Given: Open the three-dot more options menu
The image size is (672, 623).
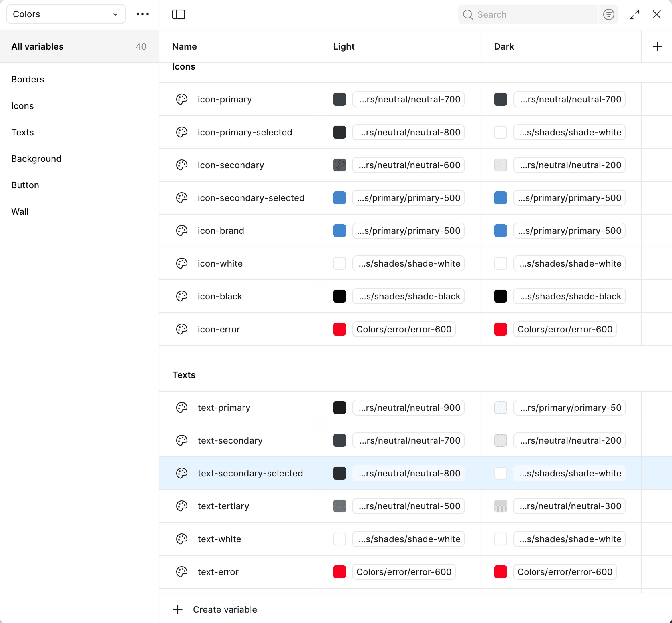Looking at the screenshot, I should coord(142,14).
